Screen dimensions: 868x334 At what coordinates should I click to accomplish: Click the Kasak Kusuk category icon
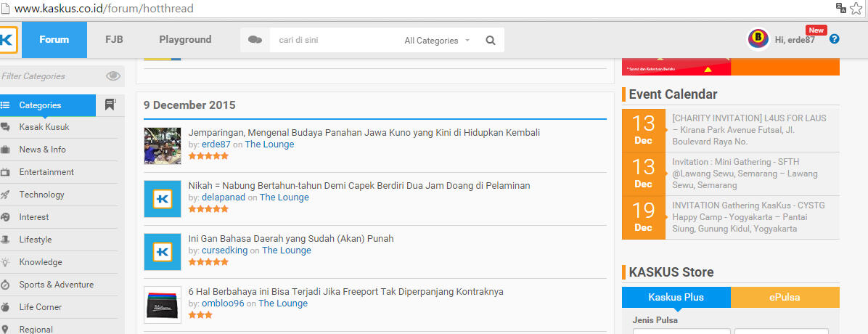tap(5, 127)
